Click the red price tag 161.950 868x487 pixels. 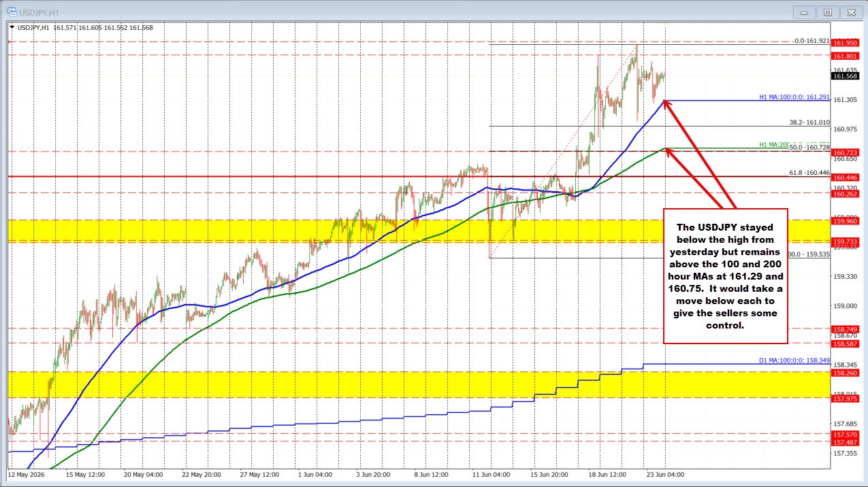pyautogui.click(x=846, y=42)
